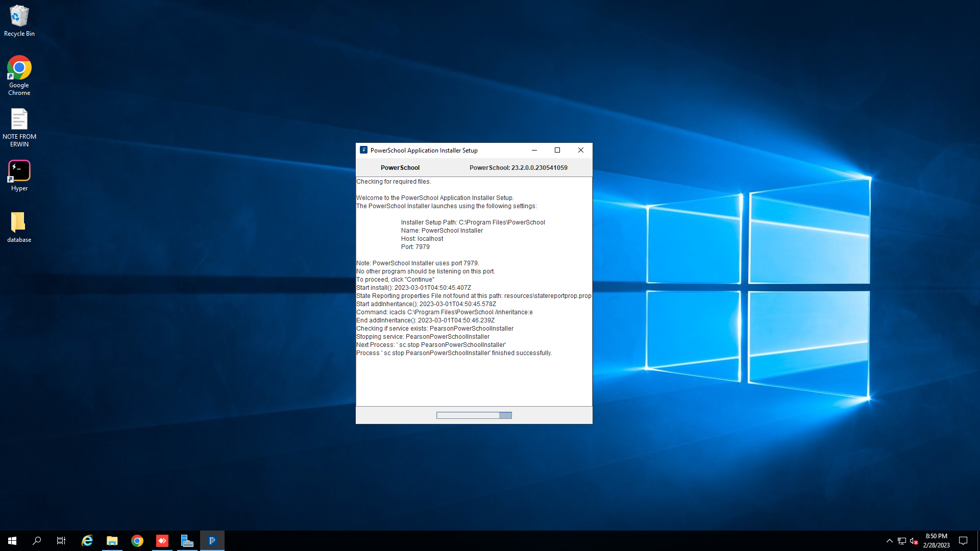Click the 'To proceed, click Continue' line

396,280
